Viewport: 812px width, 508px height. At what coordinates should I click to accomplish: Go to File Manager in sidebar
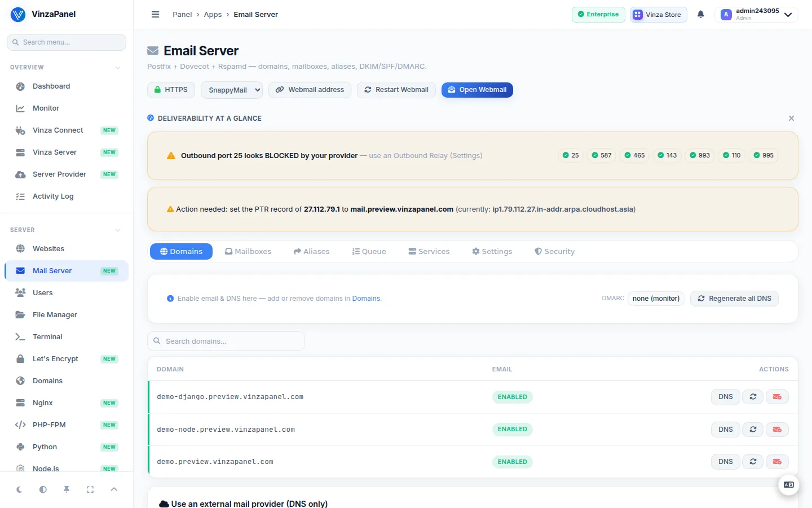coord(67,315)
